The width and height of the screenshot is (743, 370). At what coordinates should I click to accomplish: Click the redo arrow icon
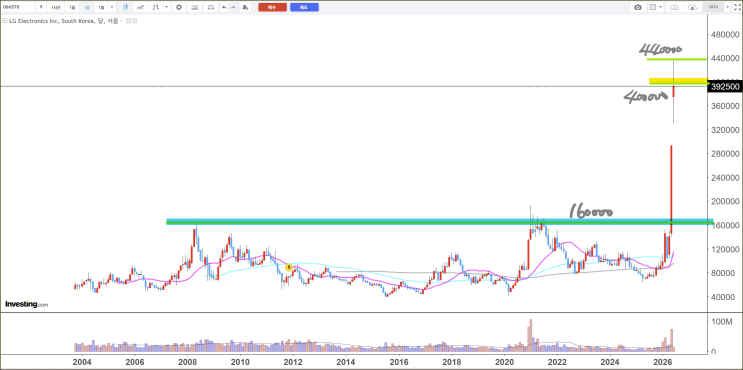coord(233,7)
